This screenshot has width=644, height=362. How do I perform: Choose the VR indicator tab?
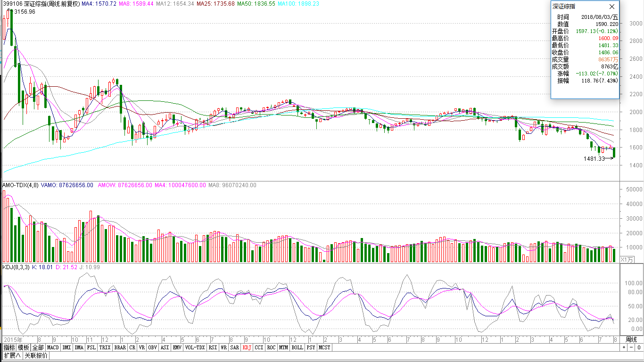point(141,347)
